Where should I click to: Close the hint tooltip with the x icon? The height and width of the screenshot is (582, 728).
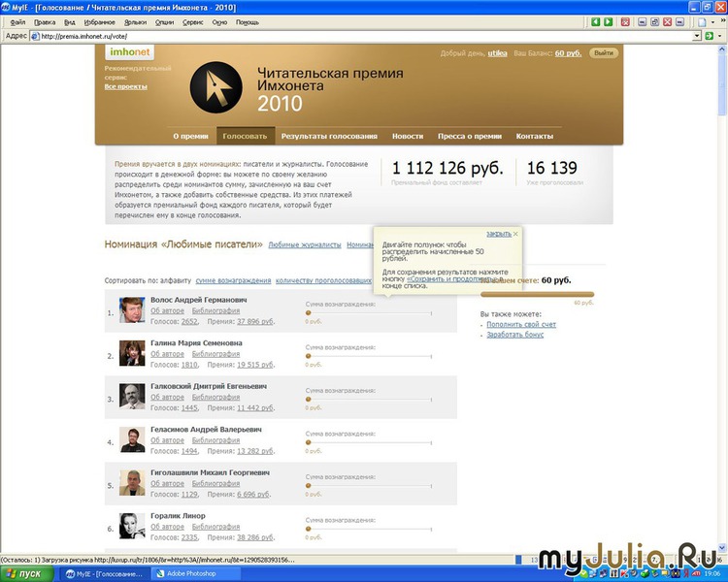515,234
